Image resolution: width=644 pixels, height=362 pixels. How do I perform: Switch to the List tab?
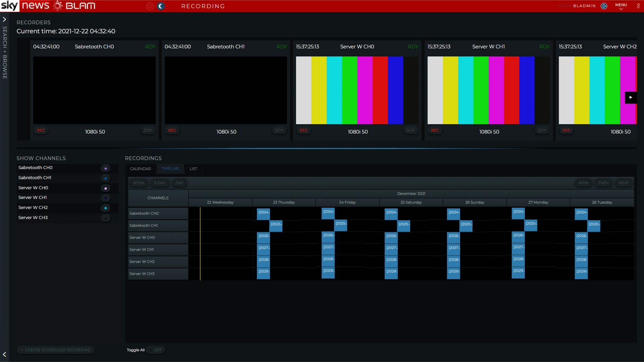click(x=193, y=169)
